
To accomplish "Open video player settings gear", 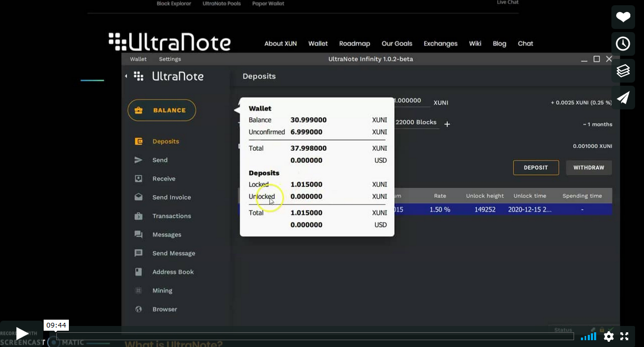I will point(609,336).
